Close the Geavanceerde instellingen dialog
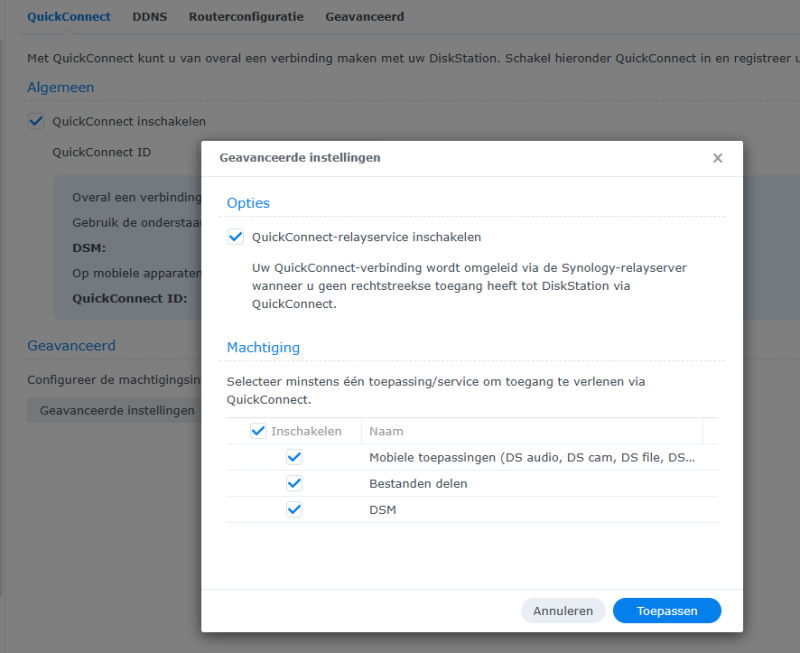This screenshot has height=653, width=800. point(717,158)
